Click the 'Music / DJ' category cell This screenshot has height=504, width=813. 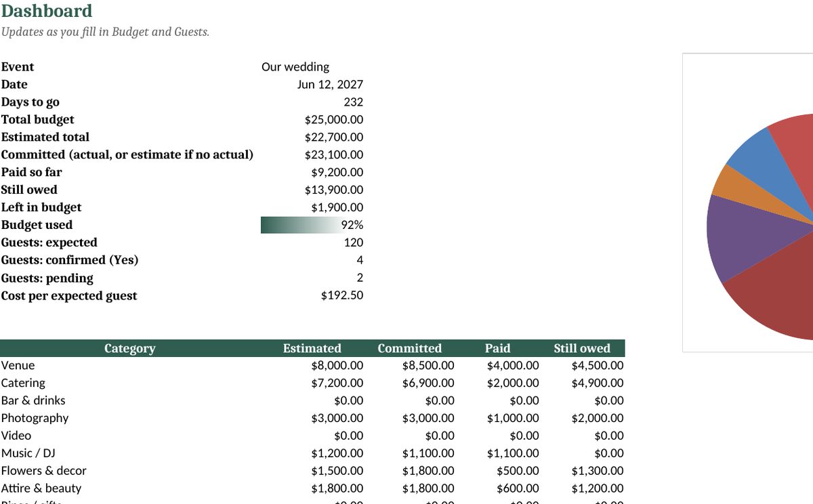pyautogui.click(x=28, y=454)
